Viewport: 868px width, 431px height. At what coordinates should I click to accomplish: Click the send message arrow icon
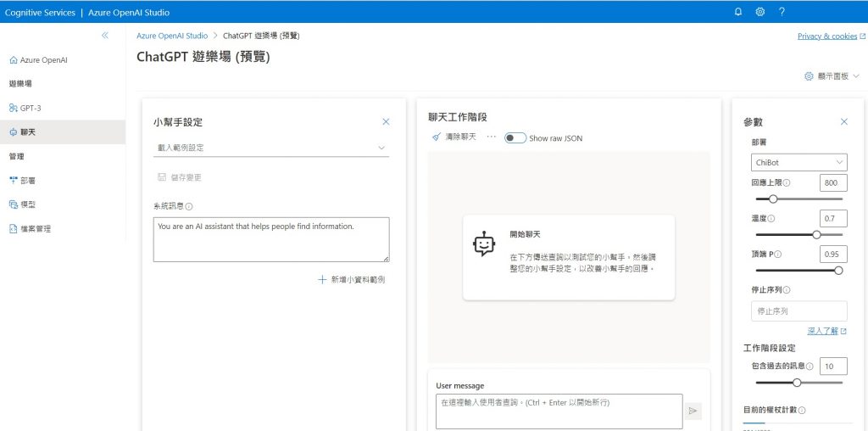(693, 411)
